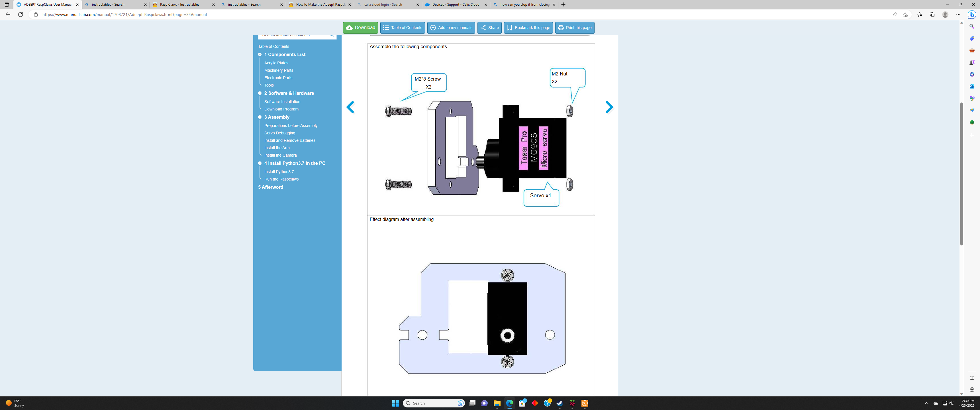The width and height of the screenshot is (980, 410).
Task: Open the Tools entry
Action: coord(269,85)
